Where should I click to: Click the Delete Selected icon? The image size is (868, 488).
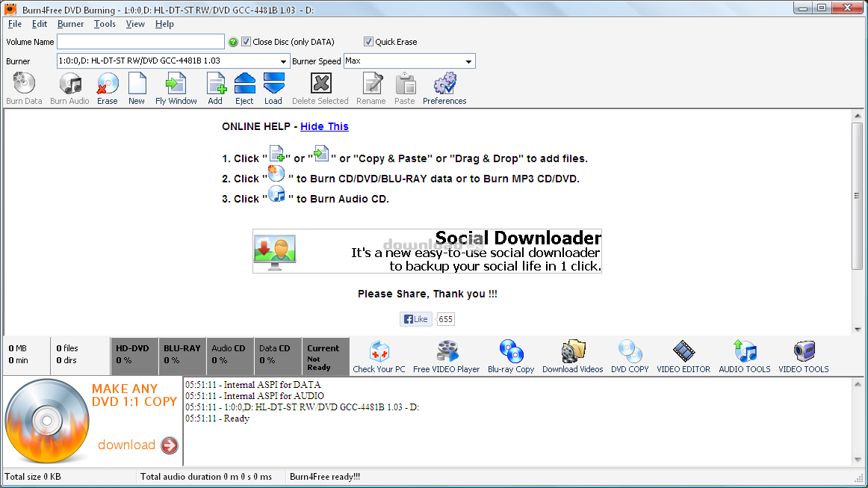tap(320, 84)
